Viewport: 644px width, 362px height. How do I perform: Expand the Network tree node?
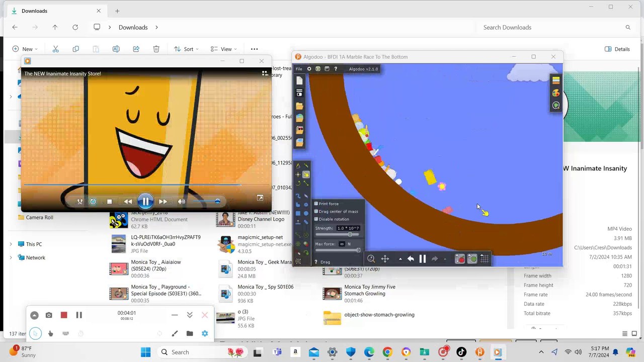click(11, 257)
